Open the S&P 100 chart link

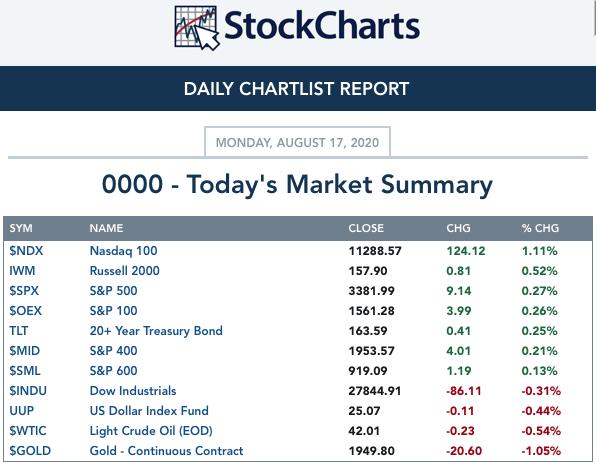113,311
